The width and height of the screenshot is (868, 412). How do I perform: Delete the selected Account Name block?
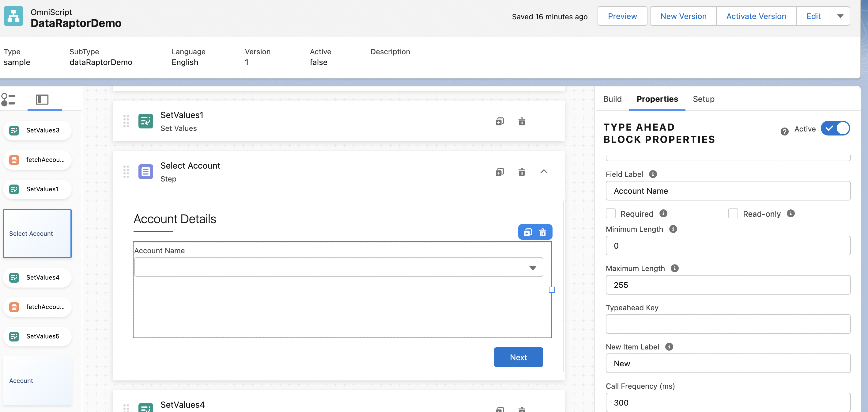point(542,232)
